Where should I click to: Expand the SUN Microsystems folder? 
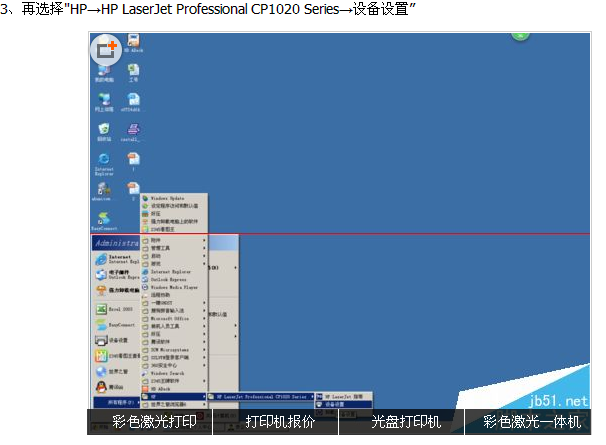click(x=174, y=350)
